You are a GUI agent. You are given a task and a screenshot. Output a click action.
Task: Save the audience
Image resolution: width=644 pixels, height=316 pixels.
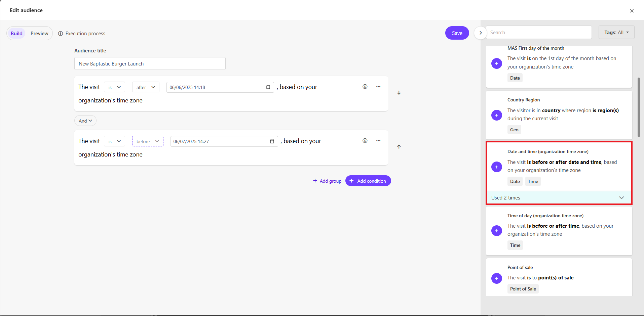click(457, 33)
